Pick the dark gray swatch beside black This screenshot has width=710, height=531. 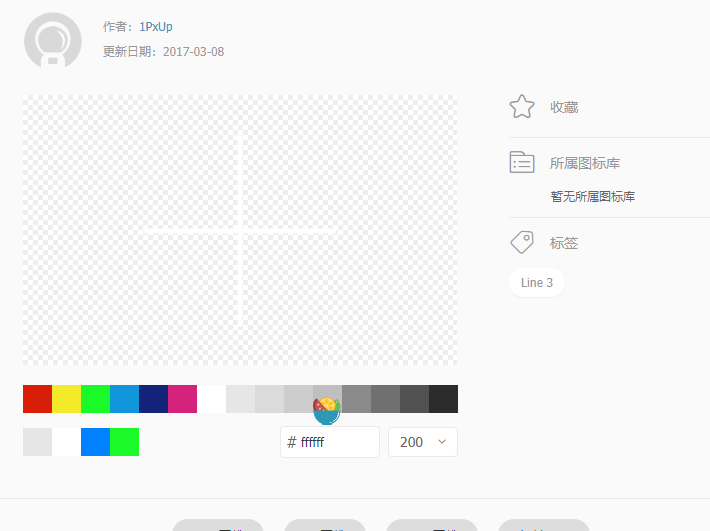point(414,399)
